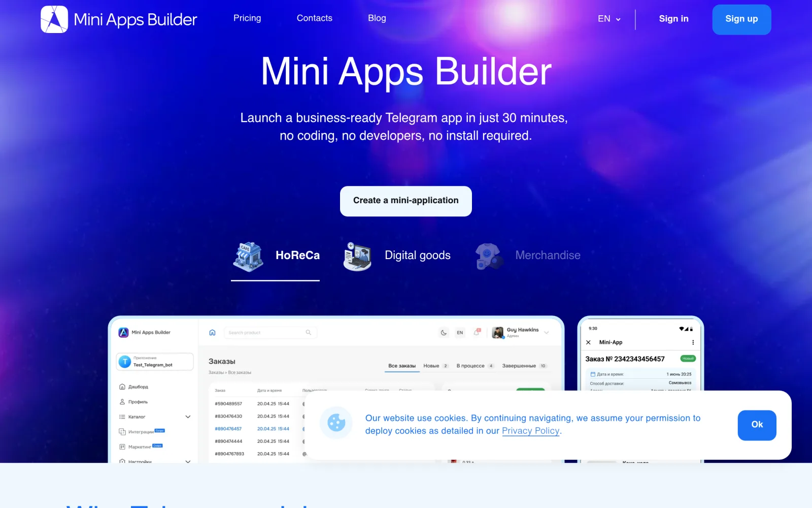812x508 pixels.
Task: Open the notification bell in dashboard preview
Action: coord(477,332)
